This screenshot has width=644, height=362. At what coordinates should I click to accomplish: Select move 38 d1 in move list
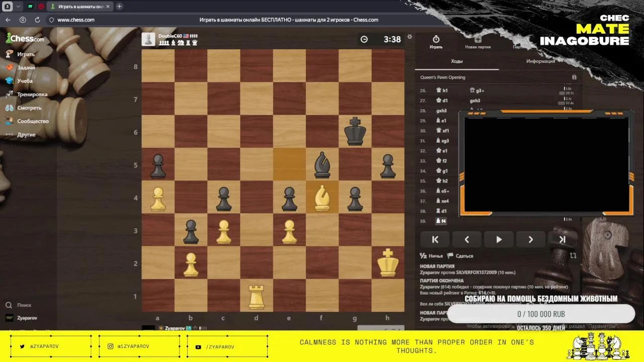click(441, 211)
